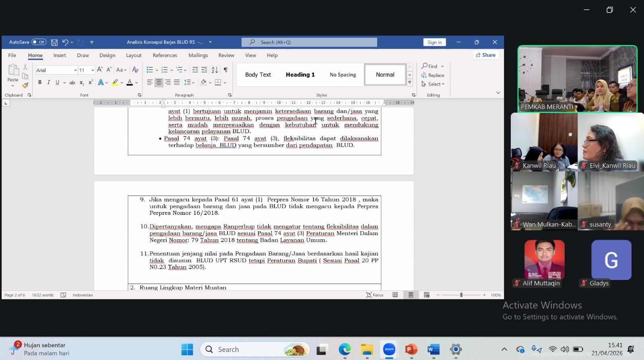Switch to the Layout tab
Image resolution: width=644 pixels, height=360 pixels.
[x=134, y=55]
